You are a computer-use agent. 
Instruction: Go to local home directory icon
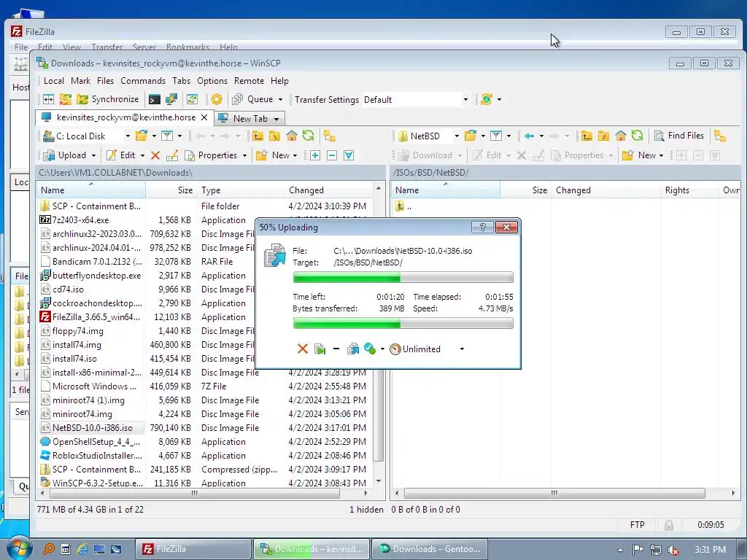tap(291, 136)
